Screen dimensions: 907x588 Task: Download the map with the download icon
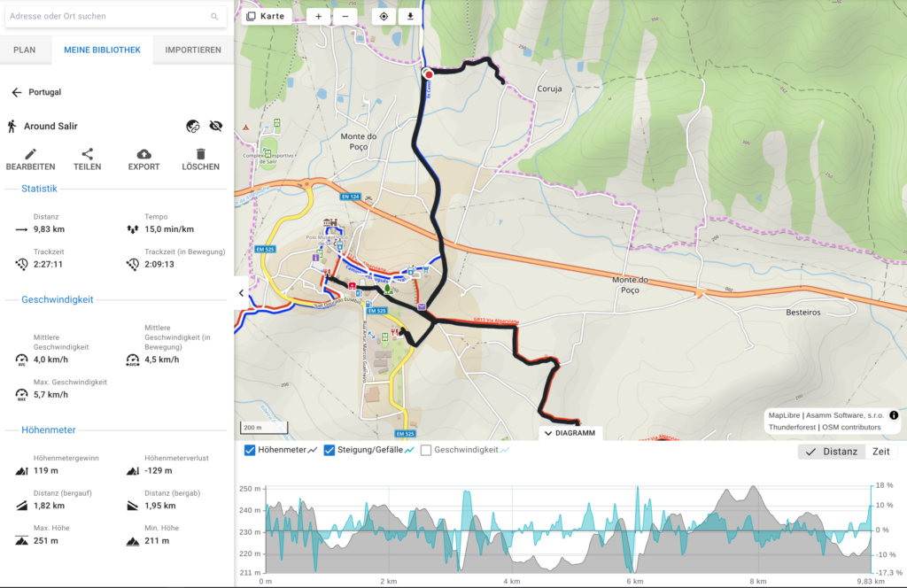pyautogui.click(x=409, y=17)
